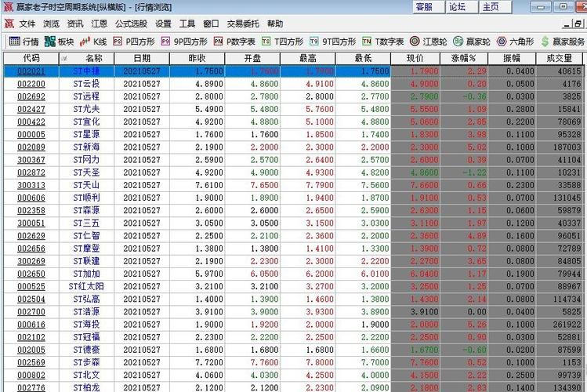Sort by the 昨收 column header
Screen dimensions: 587x392
pyautogui.click(x=197, y=58)
